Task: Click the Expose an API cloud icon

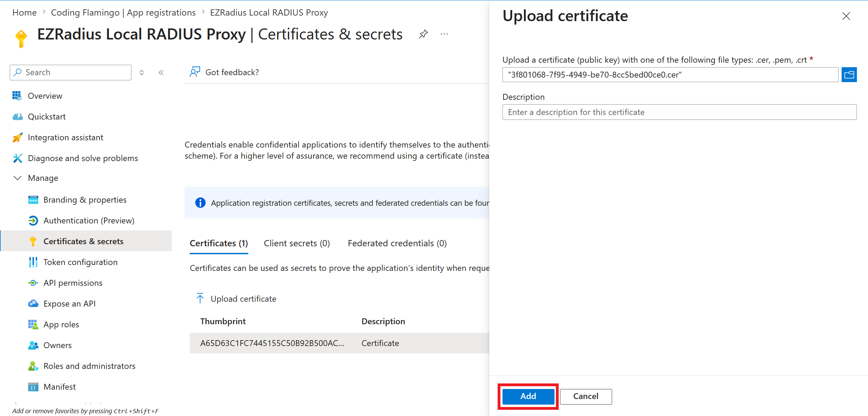Action: (33, 304)
